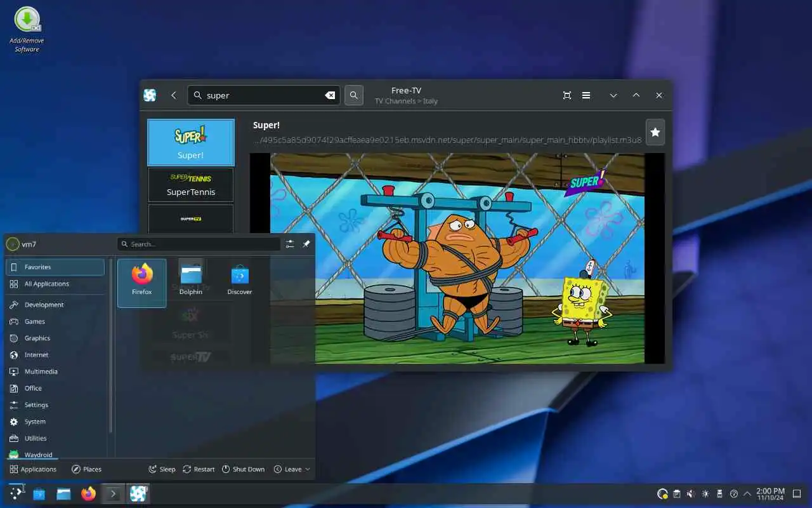Click the 'TV Channels > Italy' subtitle
This screenshot has height=508, width=812.
coord(406,101)
